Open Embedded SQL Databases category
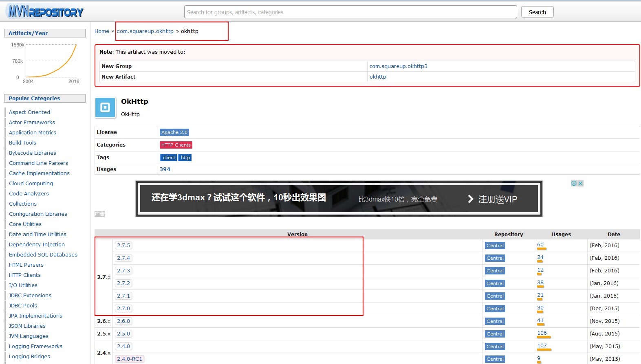Viewport: 641px width, 364px height. point(43,255)
